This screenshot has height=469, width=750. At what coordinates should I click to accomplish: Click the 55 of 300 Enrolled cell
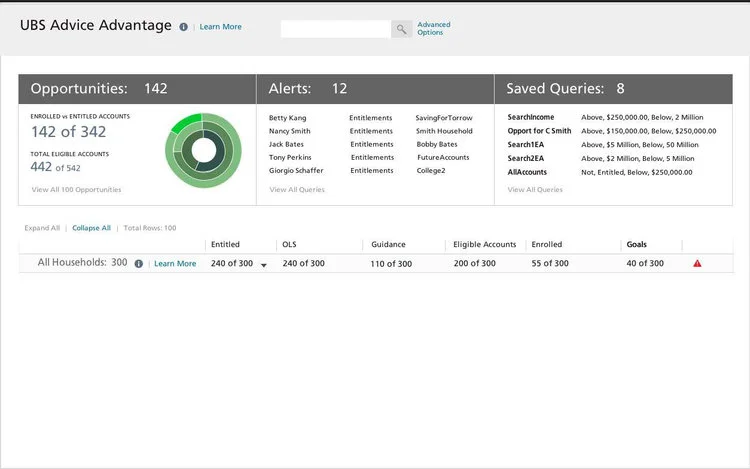550,263
